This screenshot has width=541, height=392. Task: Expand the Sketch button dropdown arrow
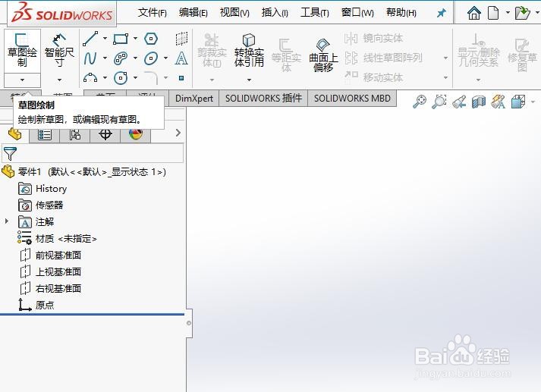pos(22,80)
